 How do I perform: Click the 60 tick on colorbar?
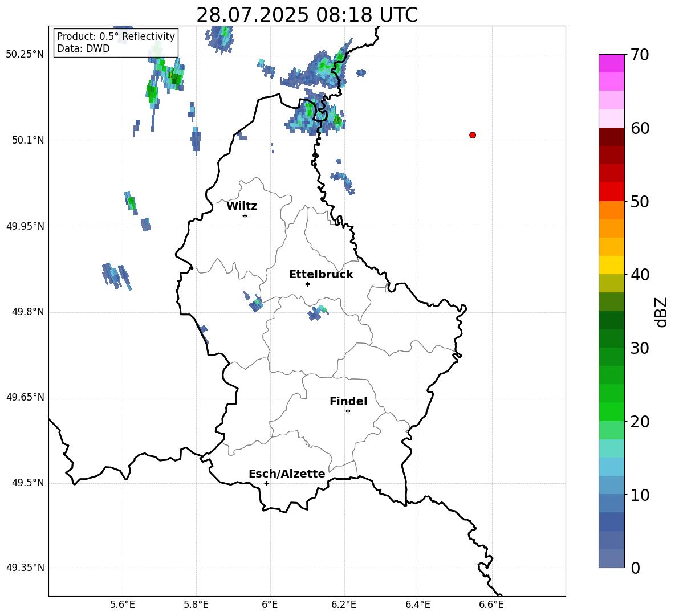[640, 128]
